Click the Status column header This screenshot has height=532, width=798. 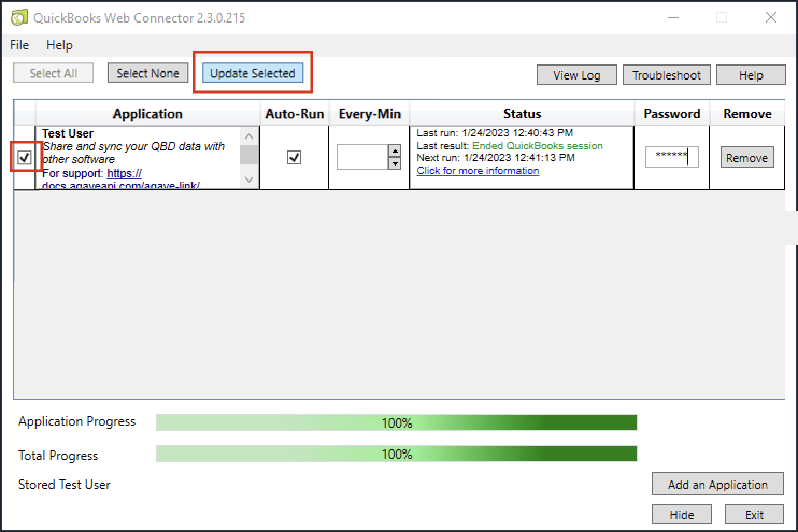point(522,114)
